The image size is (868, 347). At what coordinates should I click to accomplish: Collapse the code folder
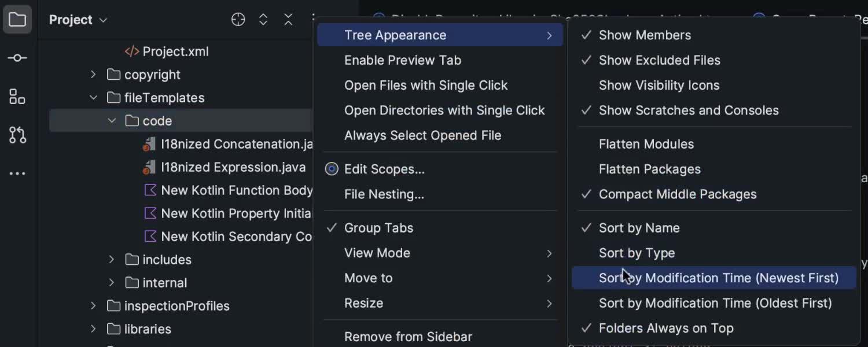click(x=112, y=120)
